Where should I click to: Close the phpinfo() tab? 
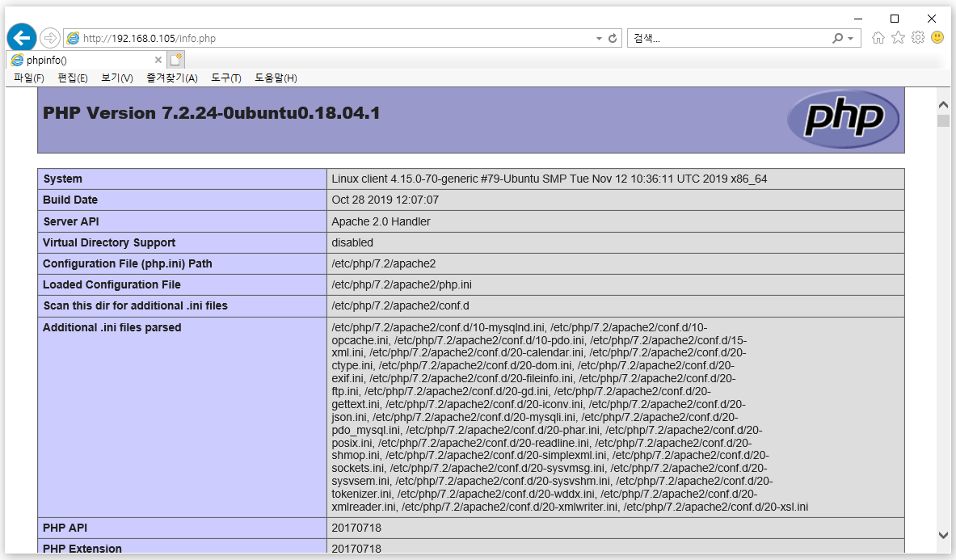click(158, 60)
